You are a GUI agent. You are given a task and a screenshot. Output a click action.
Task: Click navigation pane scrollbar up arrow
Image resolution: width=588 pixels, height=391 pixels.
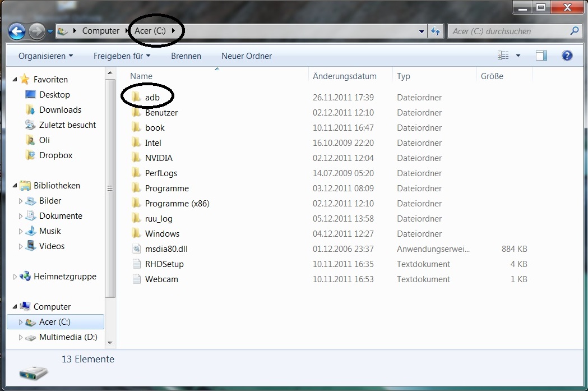(x=110, y=73)
